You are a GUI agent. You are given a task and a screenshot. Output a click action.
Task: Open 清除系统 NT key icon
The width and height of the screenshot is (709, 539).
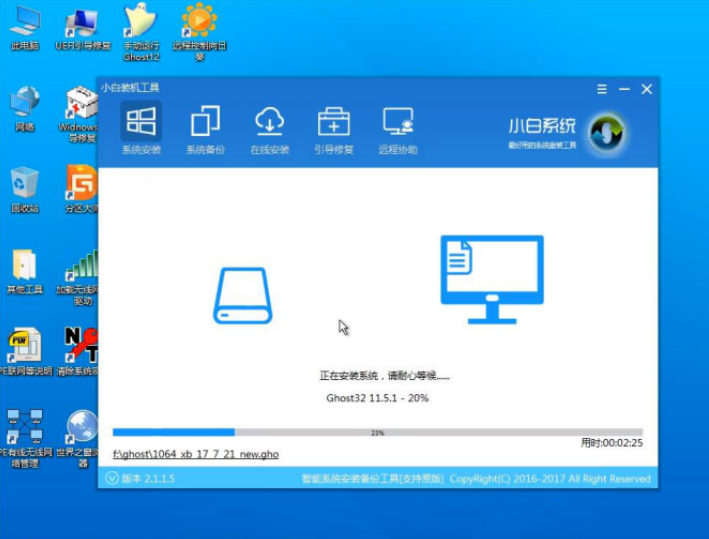click(78, 352)
